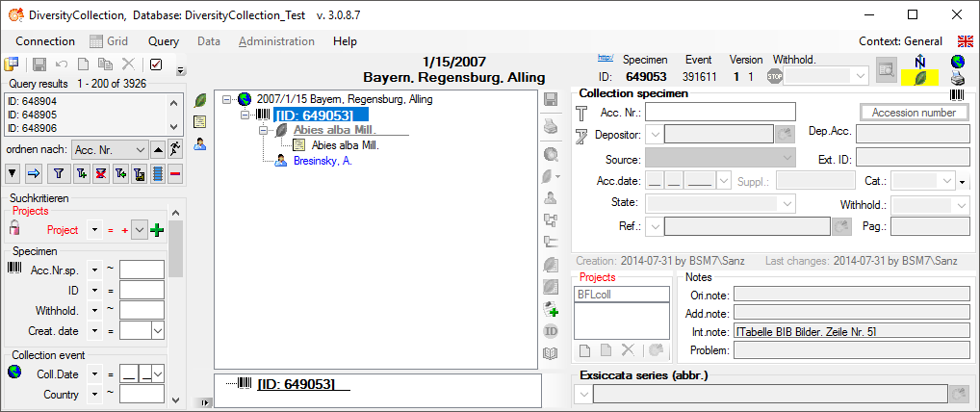Click the http link near Specimen

(x=606, y=57)
